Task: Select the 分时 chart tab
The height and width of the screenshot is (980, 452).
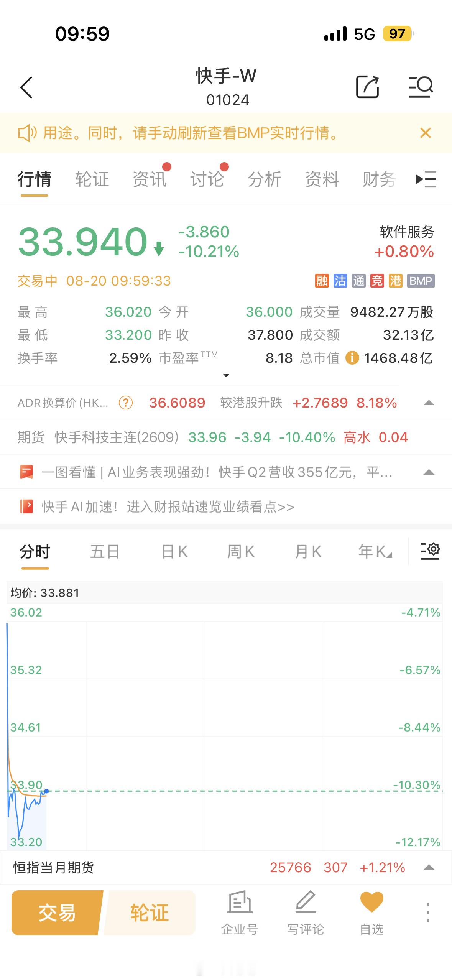Action: click(35, 552)
